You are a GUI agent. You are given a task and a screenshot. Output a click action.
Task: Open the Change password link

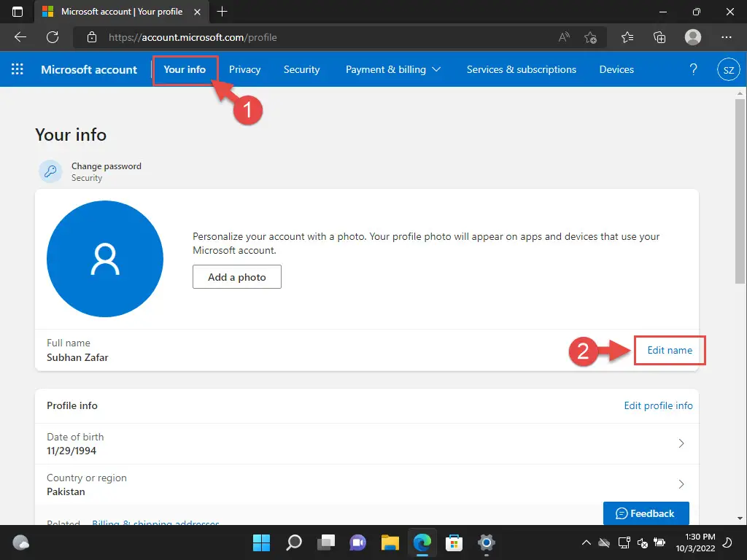coord(107,166)
